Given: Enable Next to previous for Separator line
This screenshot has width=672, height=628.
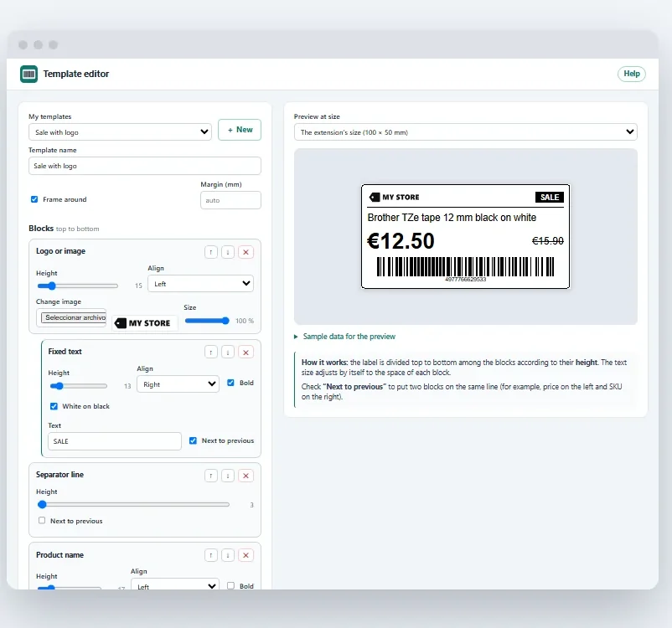Looking at the screenshot, I should point(42,520).
